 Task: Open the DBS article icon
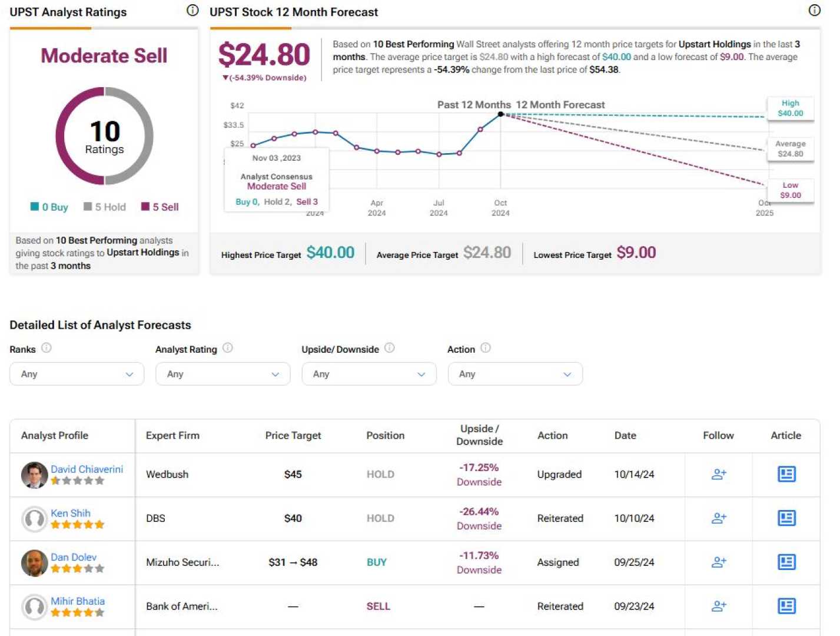[x=786, y=518]
